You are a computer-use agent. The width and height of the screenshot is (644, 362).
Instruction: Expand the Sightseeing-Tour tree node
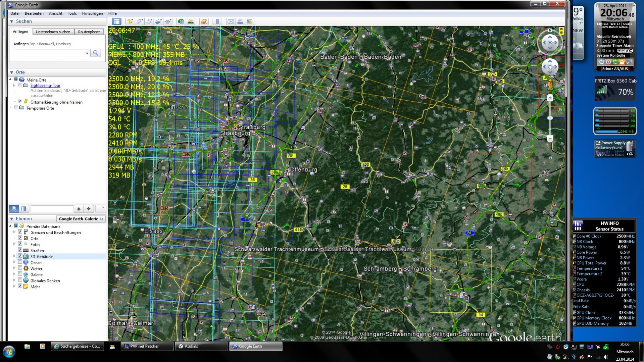pos(14,86)
